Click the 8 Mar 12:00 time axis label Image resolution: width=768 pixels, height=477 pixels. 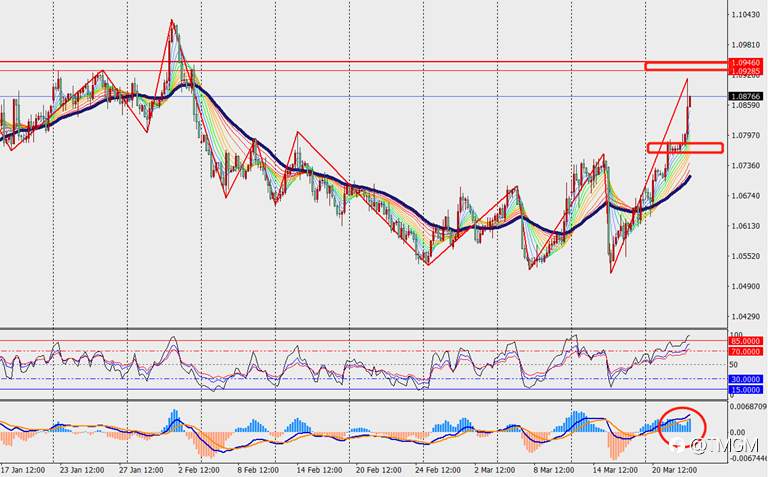point(554,470)
